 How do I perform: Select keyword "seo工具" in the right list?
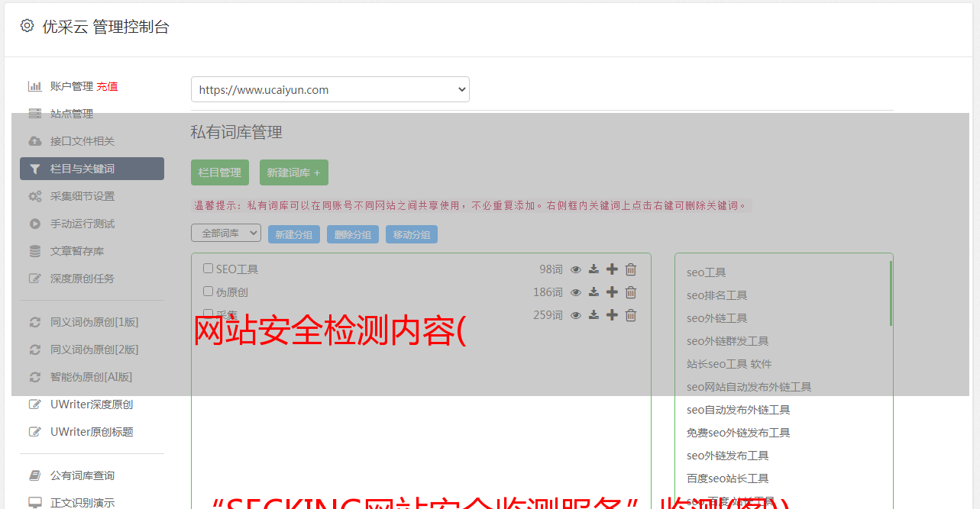pos(707,272)
